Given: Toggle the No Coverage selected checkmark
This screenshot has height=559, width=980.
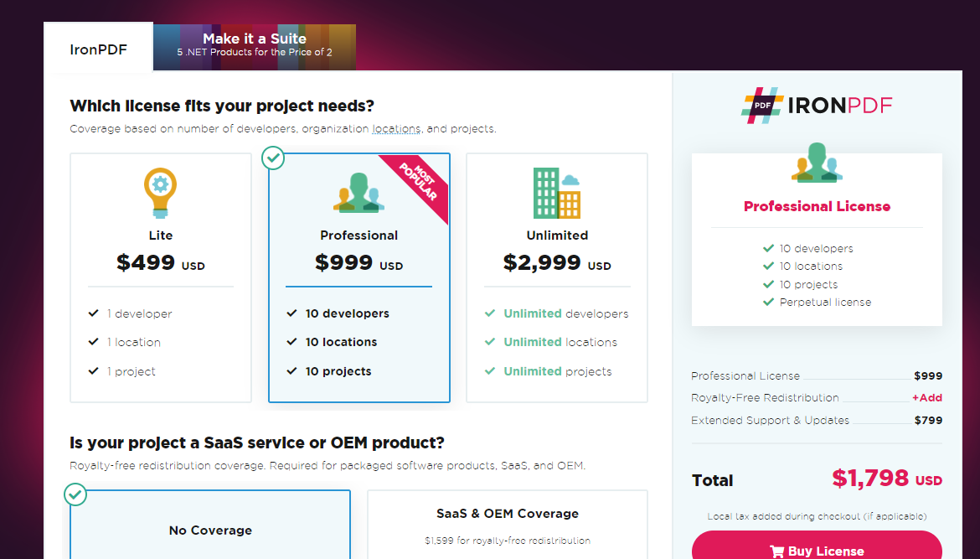Looking at the screenshot, I should pyautogui.click(x=75, y=494).
